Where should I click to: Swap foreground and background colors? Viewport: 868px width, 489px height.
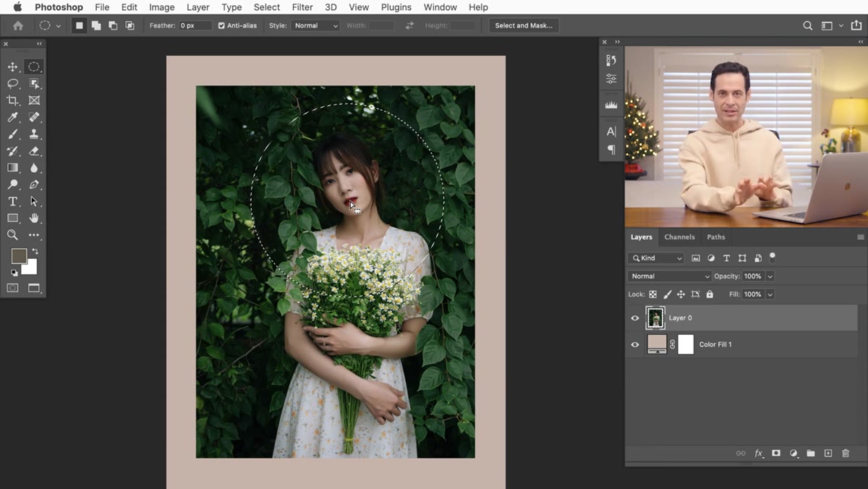pos(35,251)
